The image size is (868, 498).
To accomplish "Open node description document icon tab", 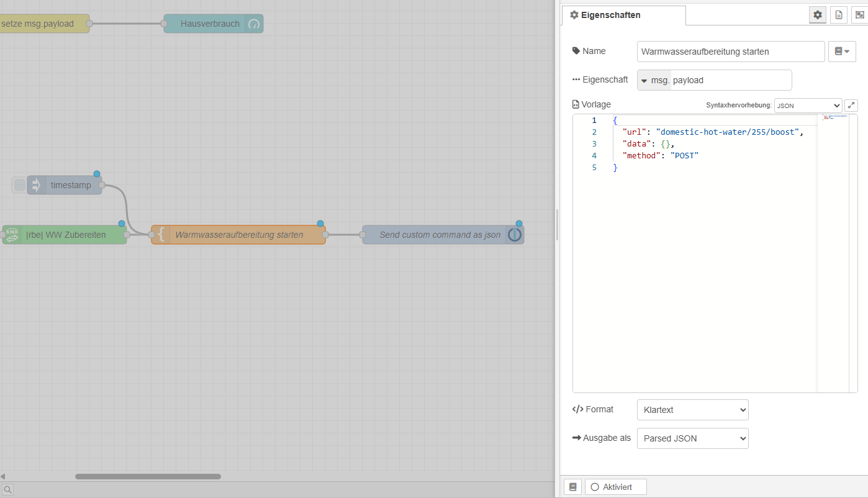I will click(839, 15).
